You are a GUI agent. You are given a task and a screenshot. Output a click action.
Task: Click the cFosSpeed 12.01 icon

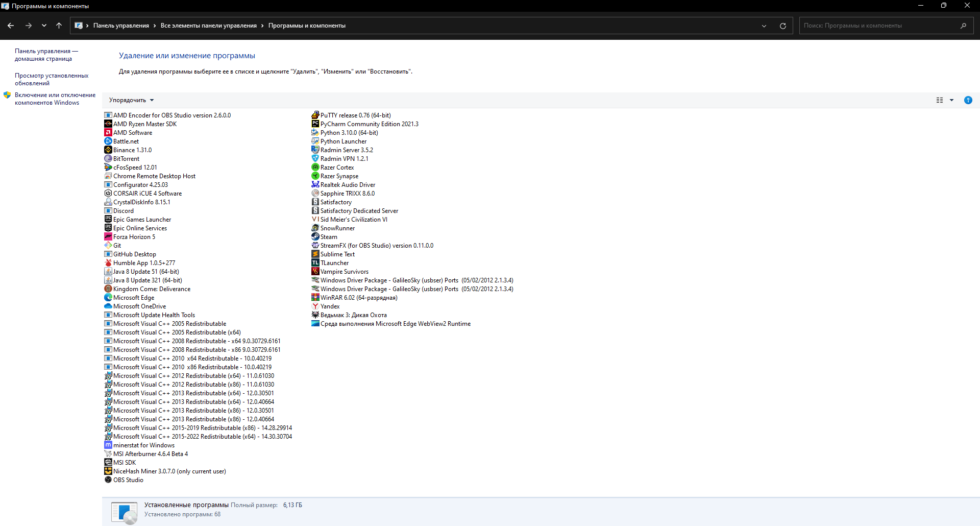point(108,168)
